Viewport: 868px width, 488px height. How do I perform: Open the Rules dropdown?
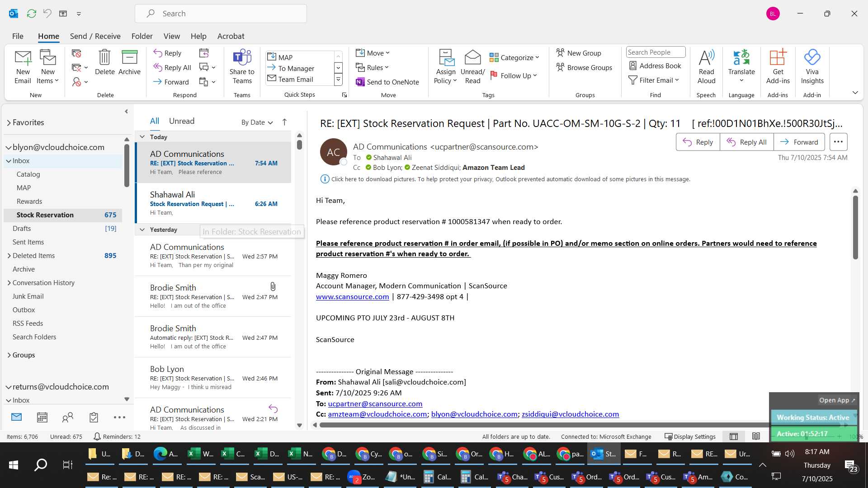[x=372, y=67]
